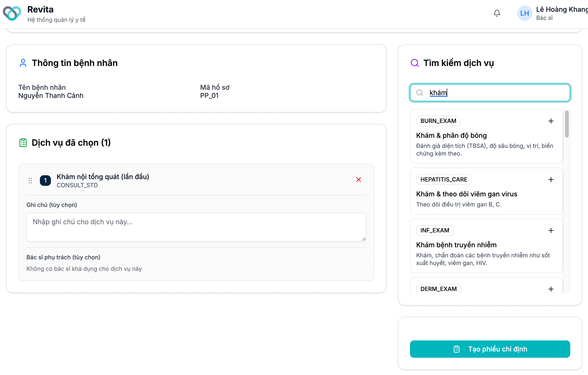
Task: Add the HEPATITIS_CARE service with plus icon
Action: click(551, 180)
